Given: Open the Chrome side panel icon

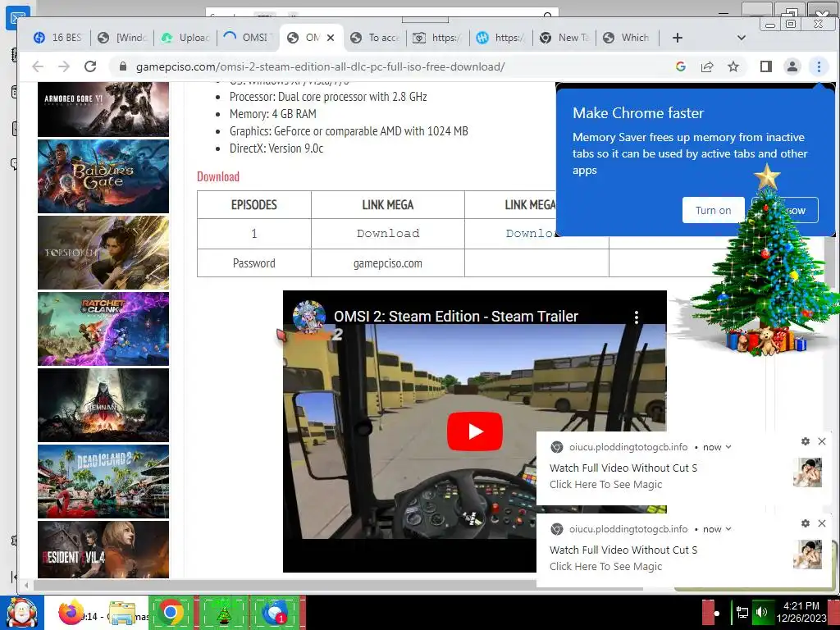Looking at the screenshot, I should (765, 66).
